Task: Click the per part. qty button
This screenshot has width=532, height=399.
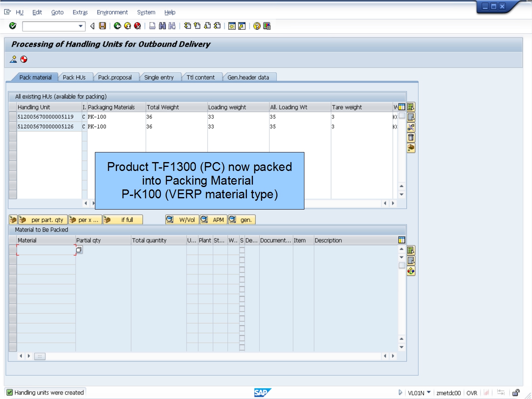Action: pyautogui.click(x=43, y=220)
